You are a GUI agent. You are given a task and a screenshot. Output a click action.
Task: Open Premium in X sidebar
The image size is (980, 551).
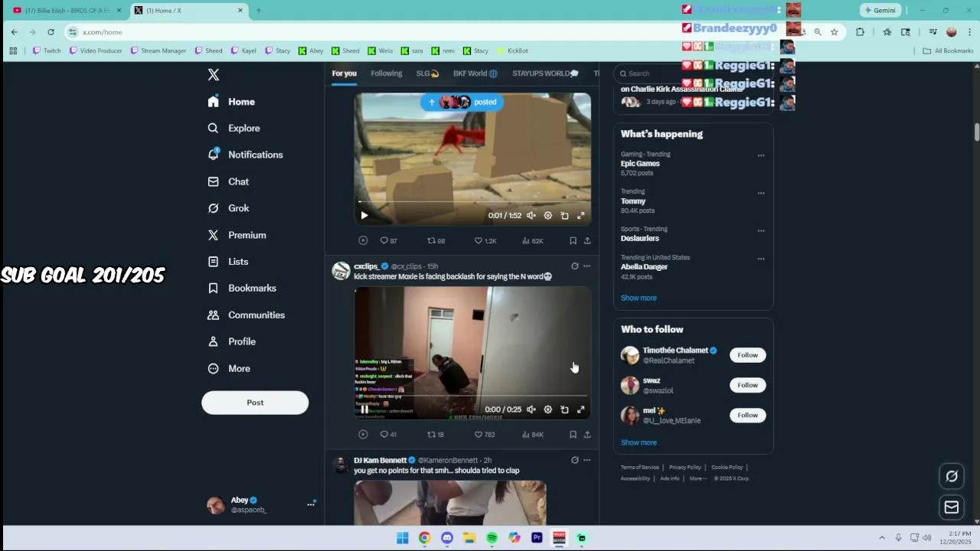(237, 235)
